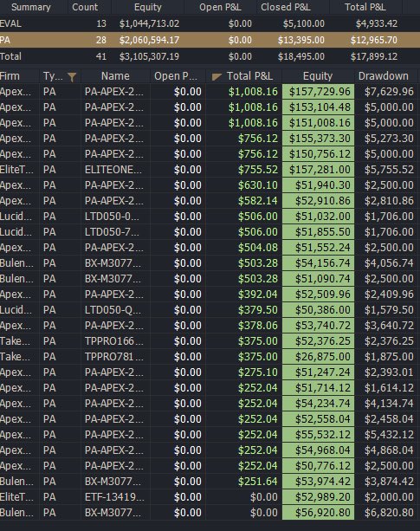Select the equity cell $54,156.74
The height and width of the screenshot is (531, 420).
[318, 262]
